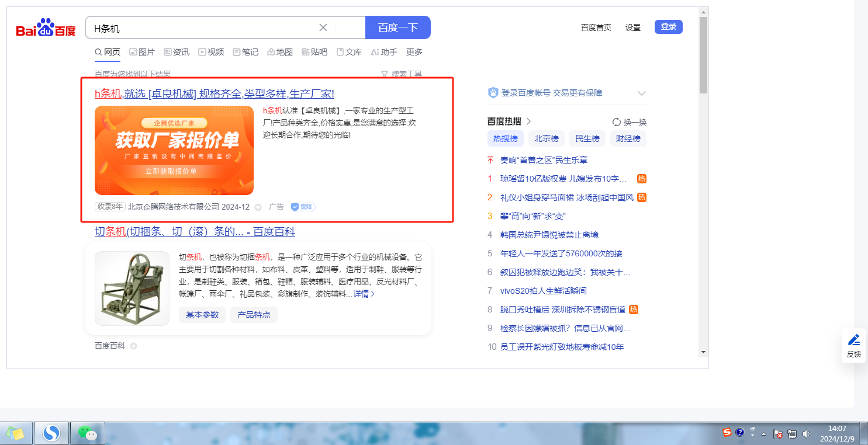Image resolution: width=868 pixels, height=445 pixels.
Task: Select the 北京榜 tab
Action: tap(547, 138)
